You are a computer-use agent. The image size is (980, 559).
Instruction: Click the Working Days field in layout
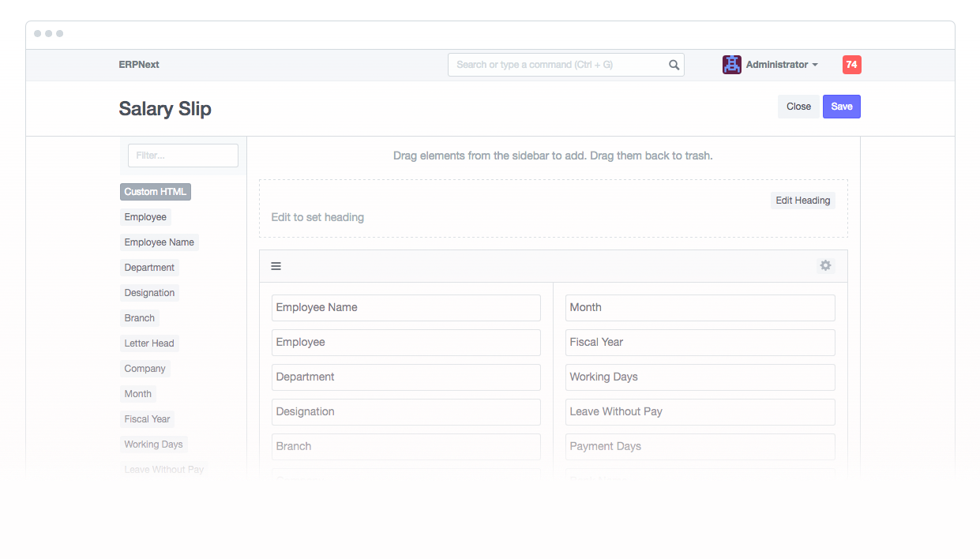(700, 377)
